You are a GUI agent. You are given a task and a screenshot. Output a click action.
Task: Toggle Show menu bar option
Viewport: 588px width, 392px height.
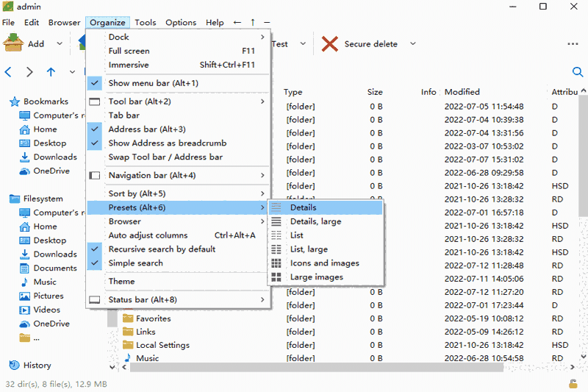[153, 83]
